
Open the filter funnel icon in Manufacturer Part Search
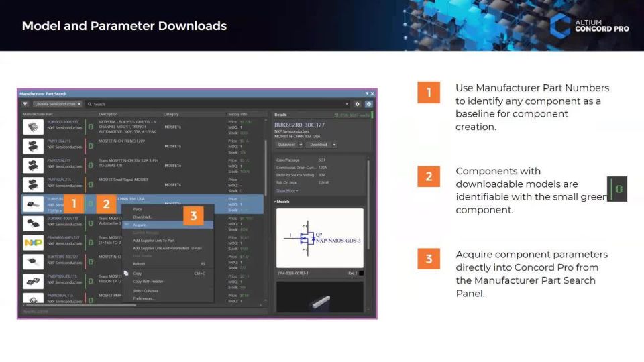coord(25,105)
